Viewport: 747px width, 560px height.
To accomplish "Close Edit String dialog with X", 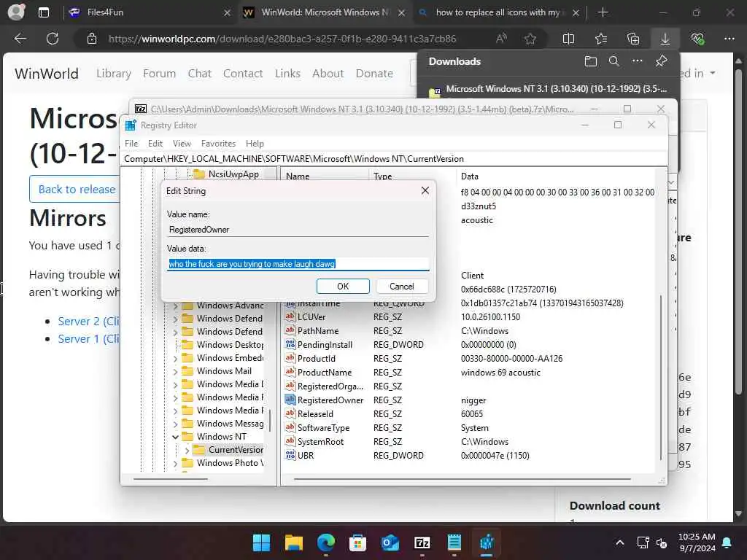I will [425, 190].
